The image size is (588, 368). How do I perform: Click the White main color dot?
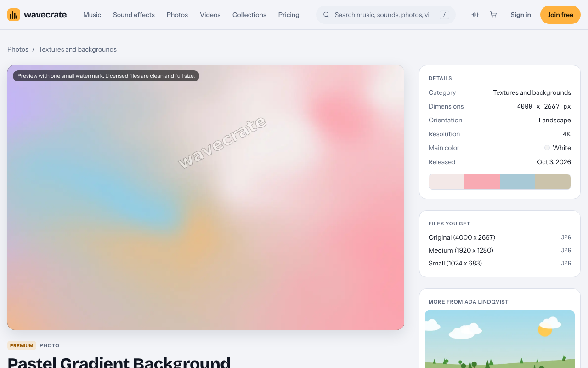[547, 148]
